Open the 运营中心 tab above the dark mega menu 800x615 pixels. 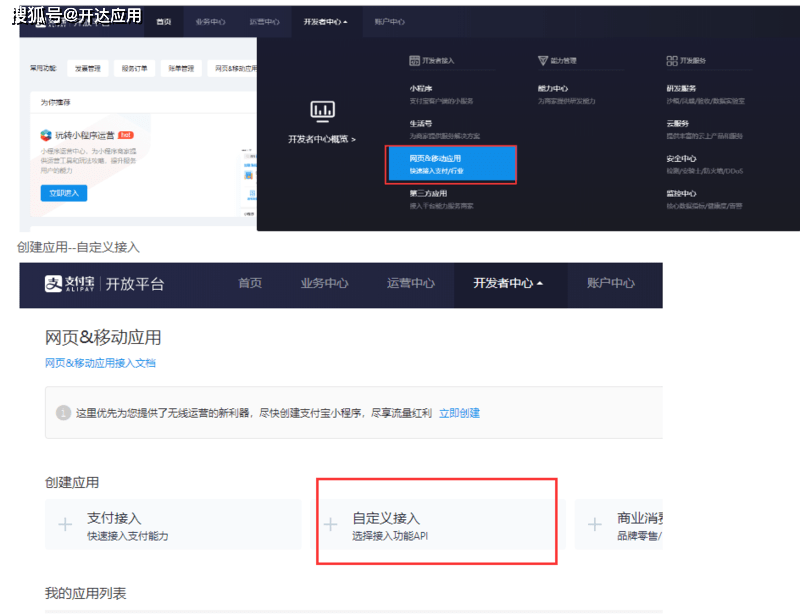264,22
